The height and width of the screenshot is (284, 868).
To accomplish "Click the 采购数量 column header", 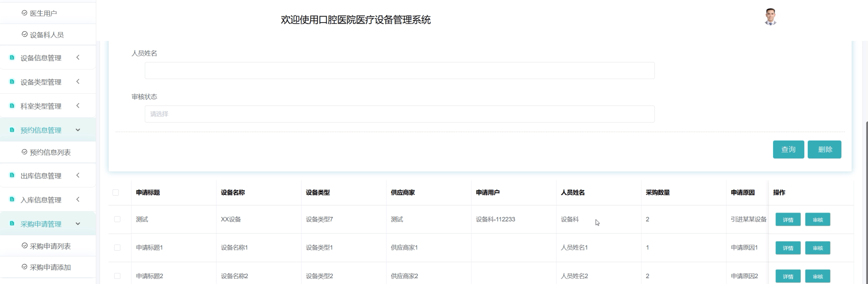I will click(658, 192).
